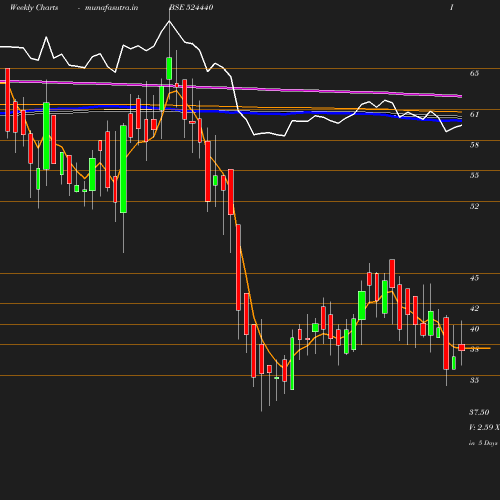The image size is (500, 500).
Task: Click the green candle at the chart peak
Action: 169,68
